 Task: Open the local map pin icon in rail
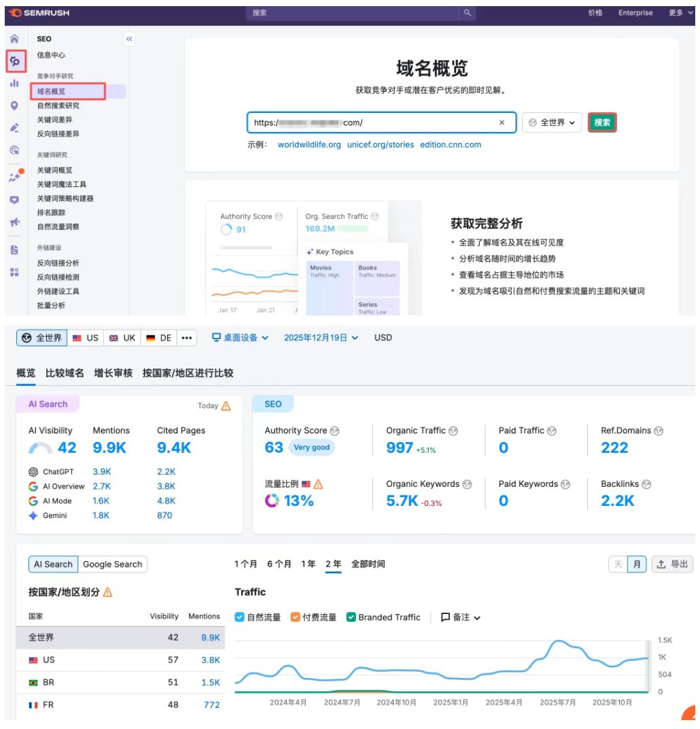tap(14, 105)
